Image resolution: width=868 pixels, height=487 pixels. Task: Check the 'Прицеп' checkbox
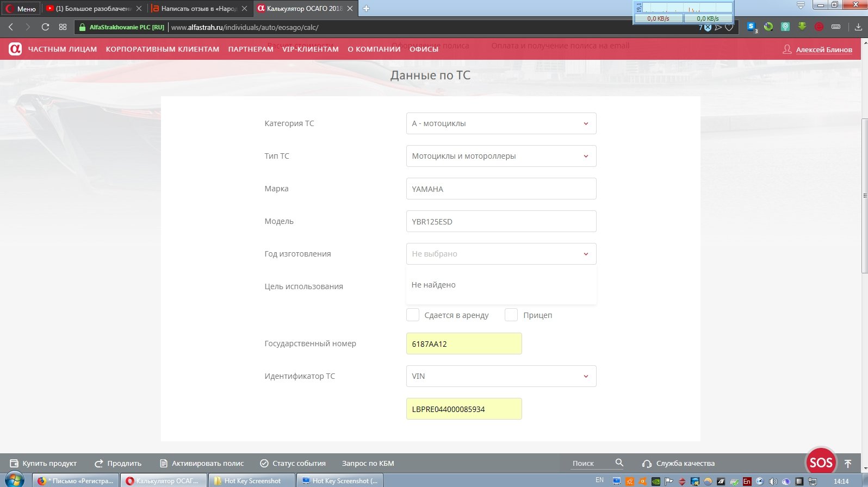click(511, 315)
